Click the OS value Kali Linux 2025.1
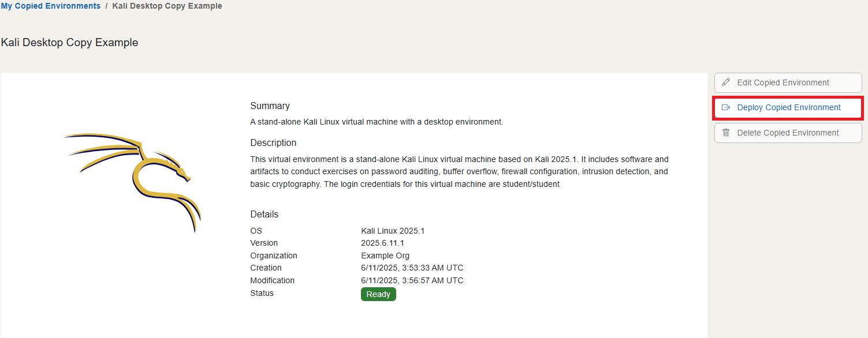The height and width of the screenshot is (338, 868). (x=393, y=231)
